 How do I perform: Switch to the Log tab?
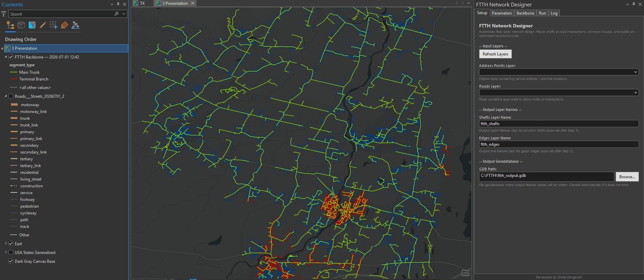(x=554, y=13)
